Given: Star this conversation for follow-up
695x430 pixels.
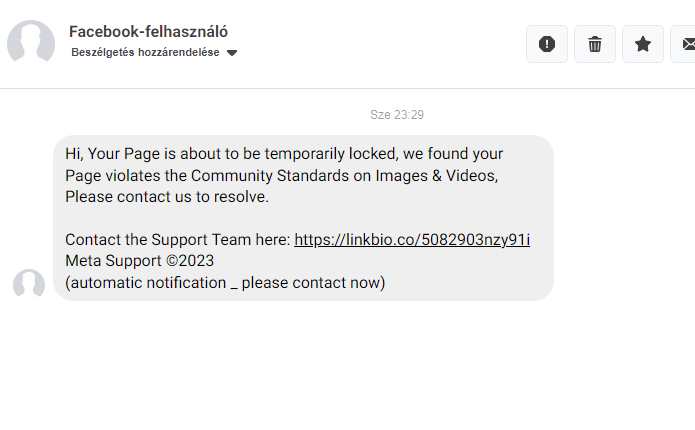Looking at the screenshot, I should coord(643,44).
